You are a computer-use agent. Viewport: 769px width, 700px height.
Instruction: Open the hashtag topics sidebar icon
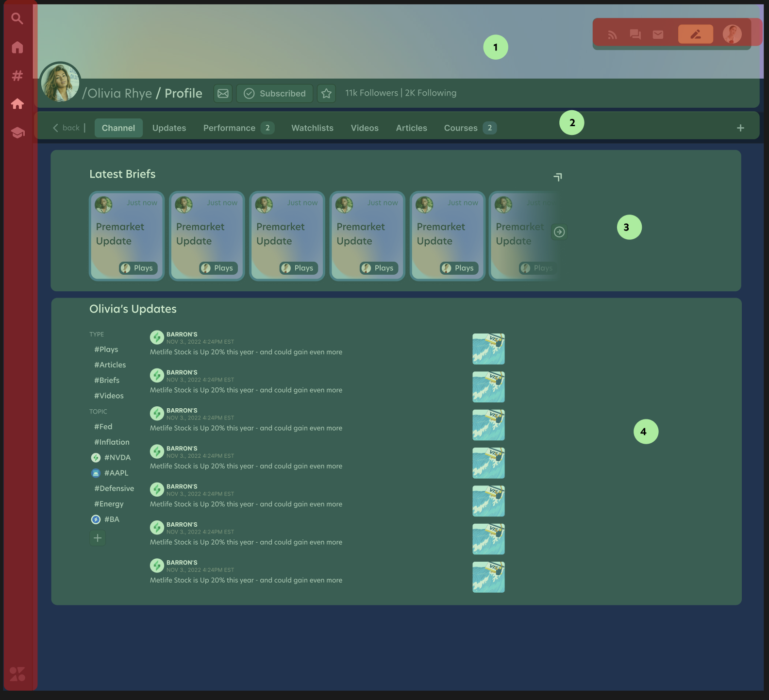17,75
